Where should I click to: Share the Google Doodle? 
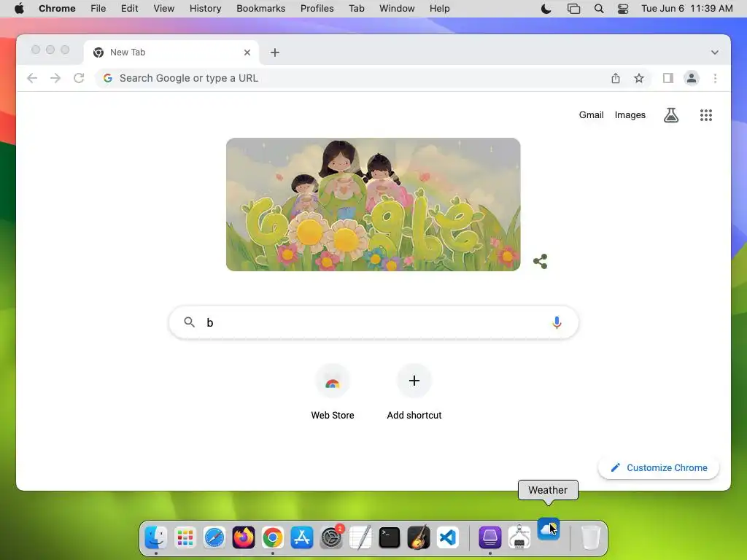click(x=541, y=261)
